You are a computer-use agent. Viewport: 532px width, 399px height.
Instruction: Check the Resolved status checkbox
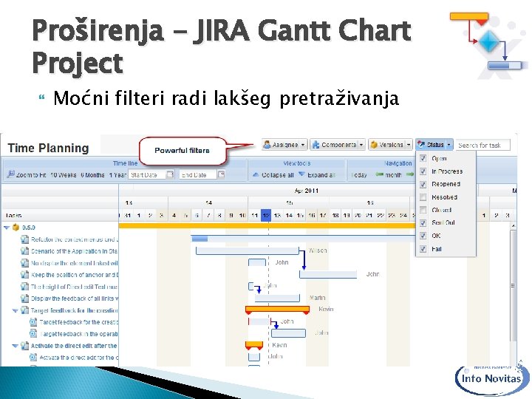(423, 197)
